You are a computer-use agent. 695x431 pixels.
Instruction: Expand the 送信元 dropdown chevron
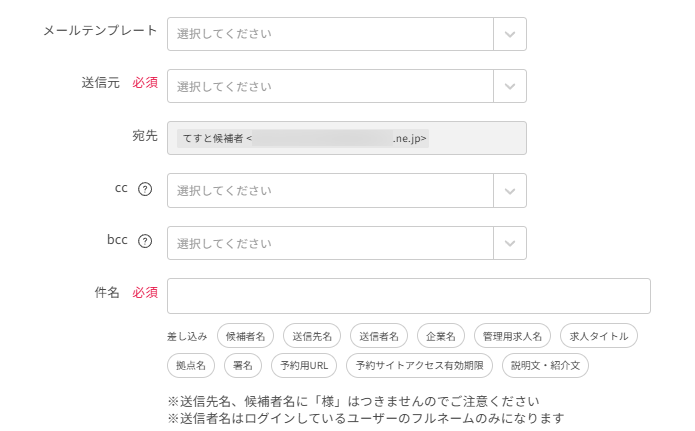[510, 86]
